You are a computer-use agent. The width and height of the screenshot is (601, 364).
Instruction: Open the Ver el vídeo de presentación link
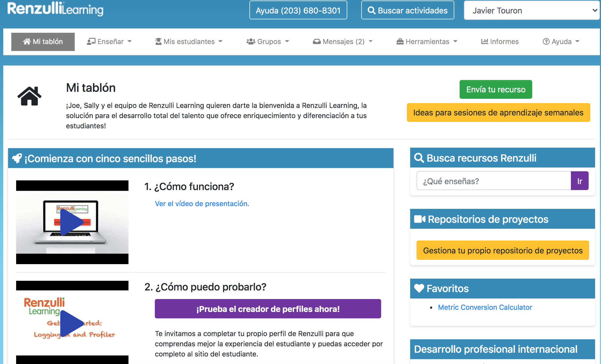point(202,204)
